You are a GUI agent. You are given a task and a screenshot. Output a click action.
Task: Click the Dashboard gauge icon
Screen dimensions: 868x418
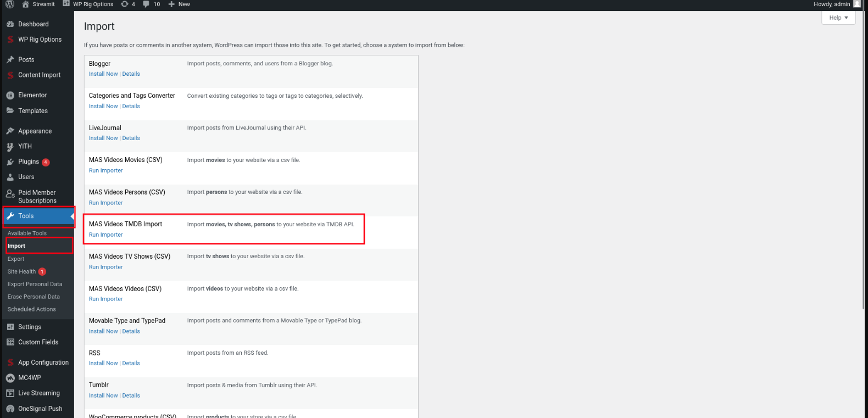[x=10, y=24]
